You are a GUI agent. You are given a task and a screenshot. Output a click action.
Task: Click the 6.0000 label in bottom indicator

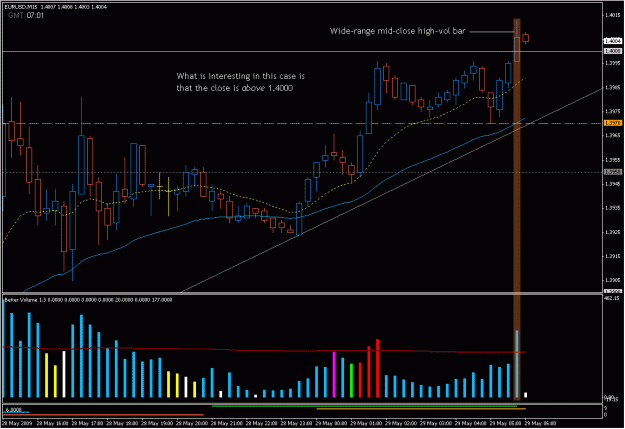[x=14, y=409]
